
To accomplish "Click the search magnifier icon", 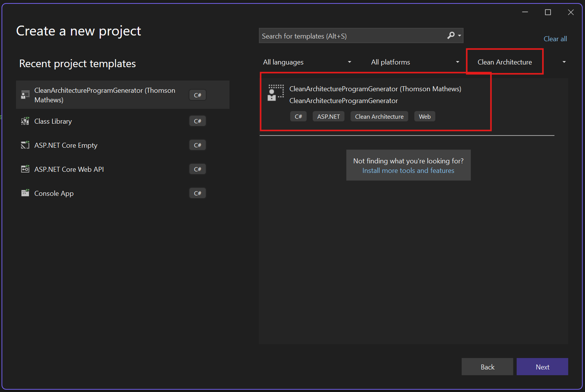I will (451, 35).
